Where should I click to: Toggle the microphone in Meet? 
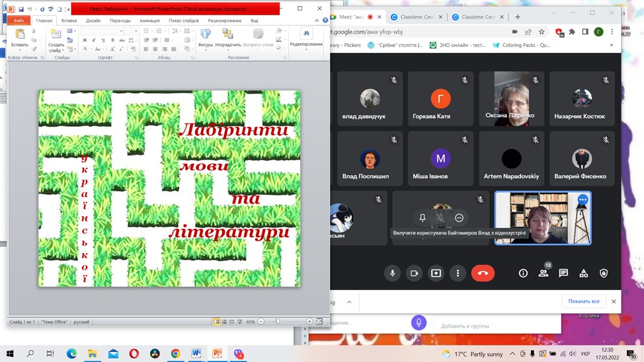pos(393,273)
